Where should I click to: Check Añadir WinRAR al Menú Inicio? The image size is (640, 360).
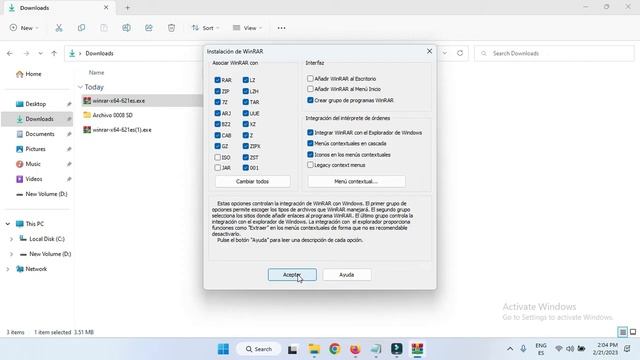310,89
